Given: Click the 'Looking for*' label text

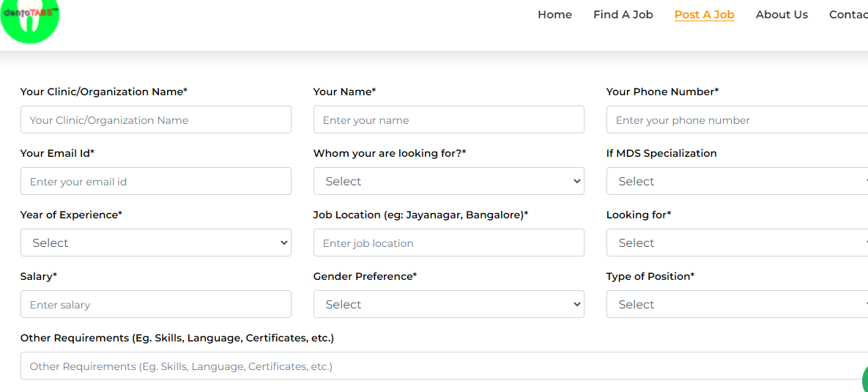Looking at the screenshot, I should (x=638, y=215).
